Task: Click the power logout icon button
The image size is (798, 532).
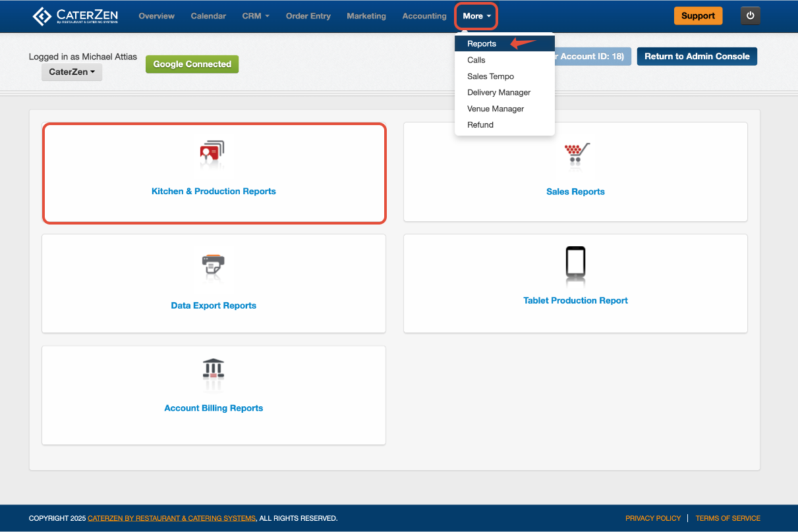Action: 751,16
